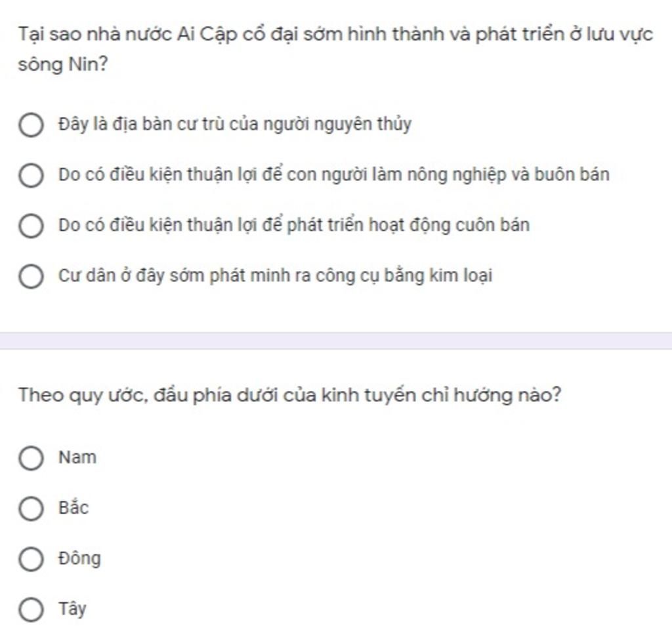Screen dimensions: 672x635
Task: Click the 'Nam' answer label text
Action: pyautogui.click(x=77, y=457)
